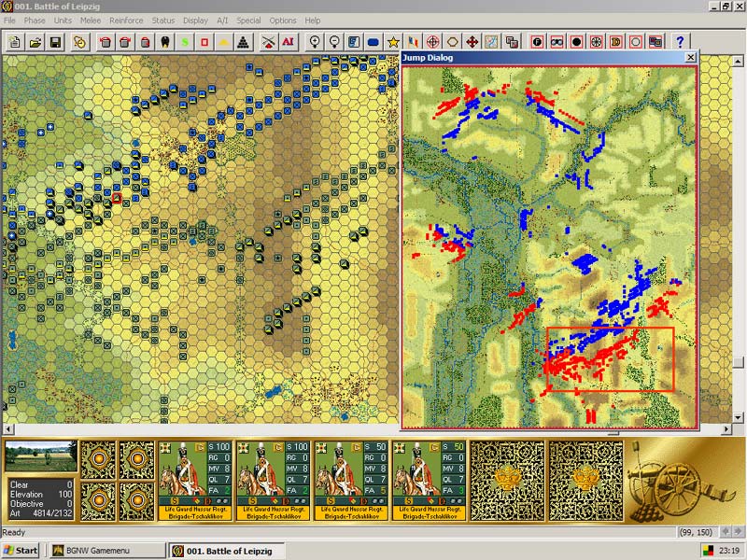Open the Options menu
The width and height of the screenshot is (747, 560).
283,21
